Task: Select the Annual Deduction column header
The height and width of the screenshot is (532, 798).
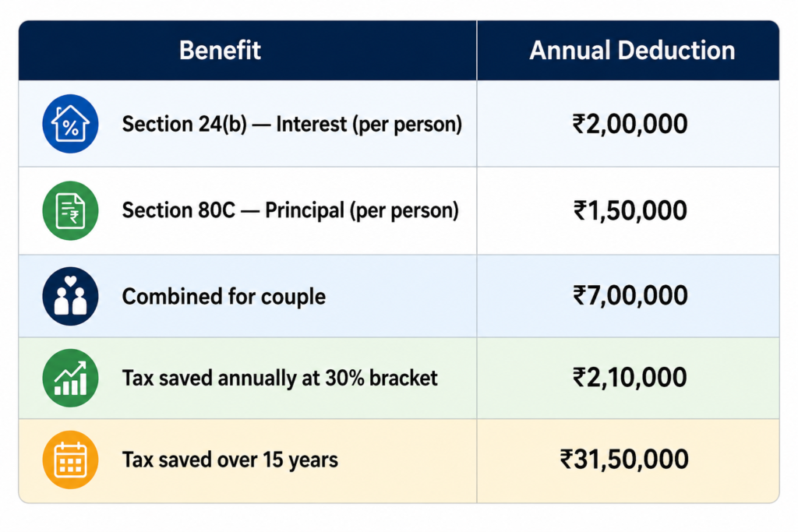Action: point(632,51)
